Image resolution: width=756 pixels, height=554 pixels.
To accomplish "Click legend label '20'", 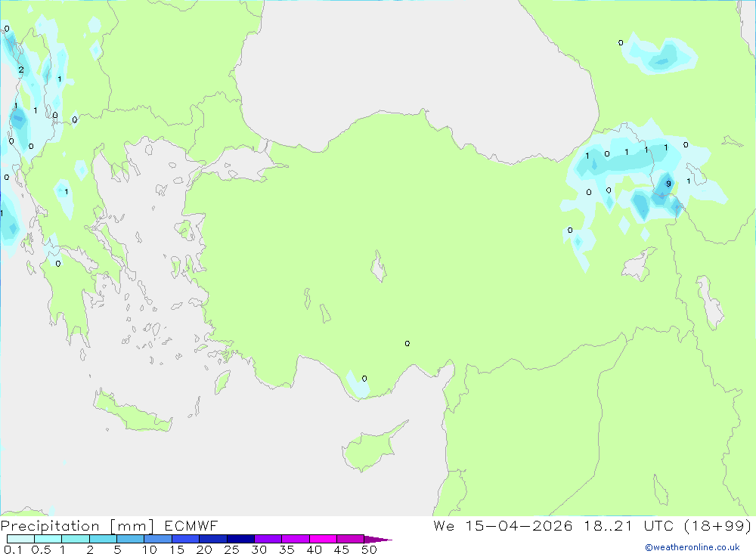I will (204, 549).
